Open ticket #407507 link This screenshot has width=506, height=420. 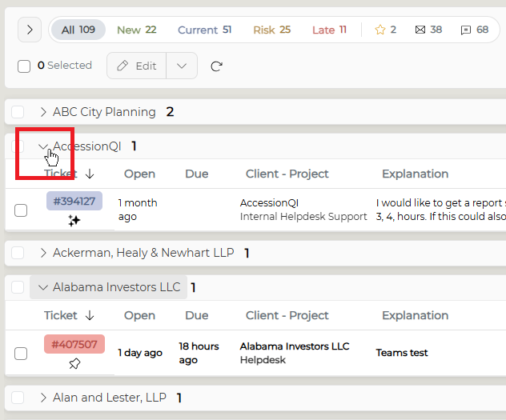tap(74, 344)
